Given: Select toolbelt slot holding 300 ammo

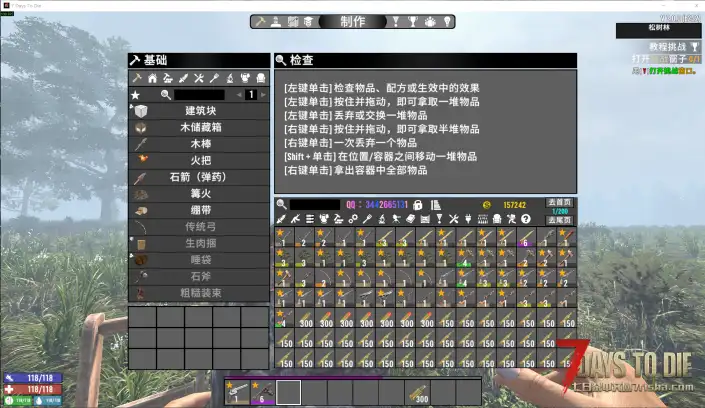Looking at the screenshot, I should point(418,393).
